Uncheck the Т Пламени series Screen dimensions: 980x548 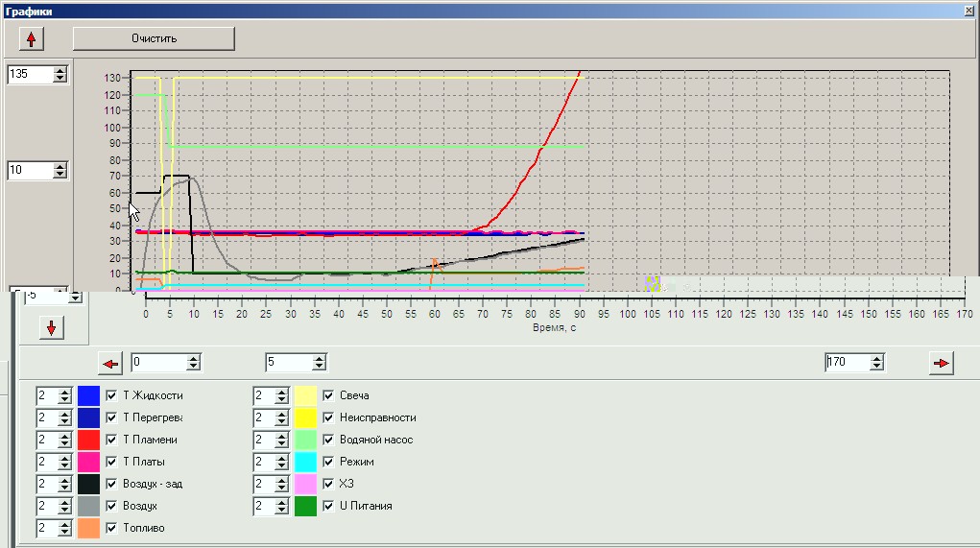[111, 440]
